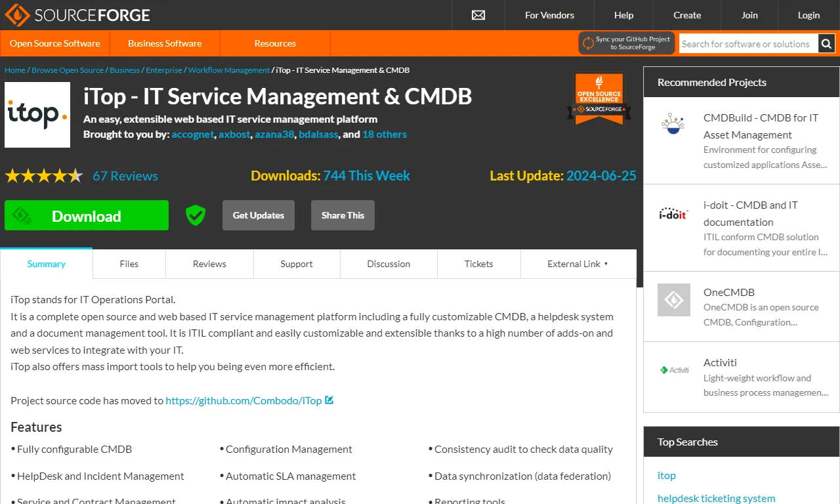Click the OneCMDB project icon
840x504 pixels.
[674, 300]
